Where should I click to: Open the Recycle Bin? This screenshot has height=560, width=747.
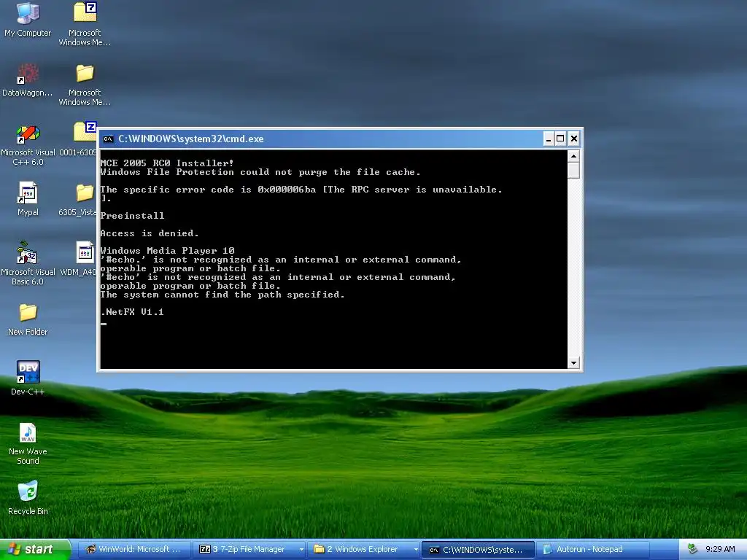tap(28, 497)
